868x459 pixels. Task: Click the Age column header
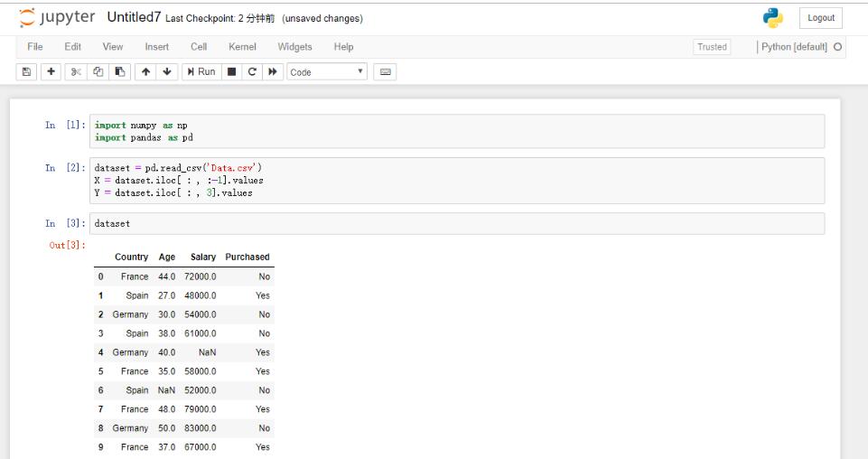(x=166, y=257)
